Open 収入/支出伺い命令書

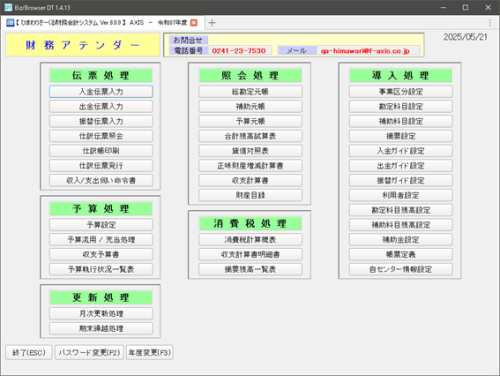click(x=101, y=180)
